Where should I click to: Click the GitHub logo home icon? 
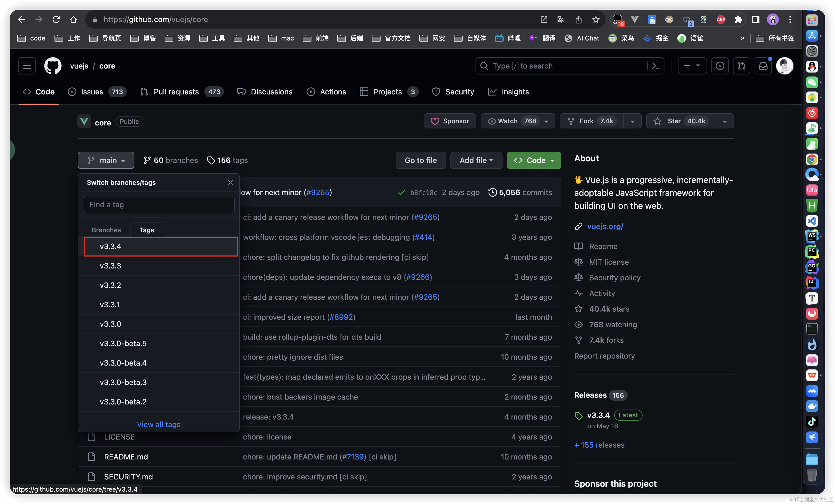point(53,66)
